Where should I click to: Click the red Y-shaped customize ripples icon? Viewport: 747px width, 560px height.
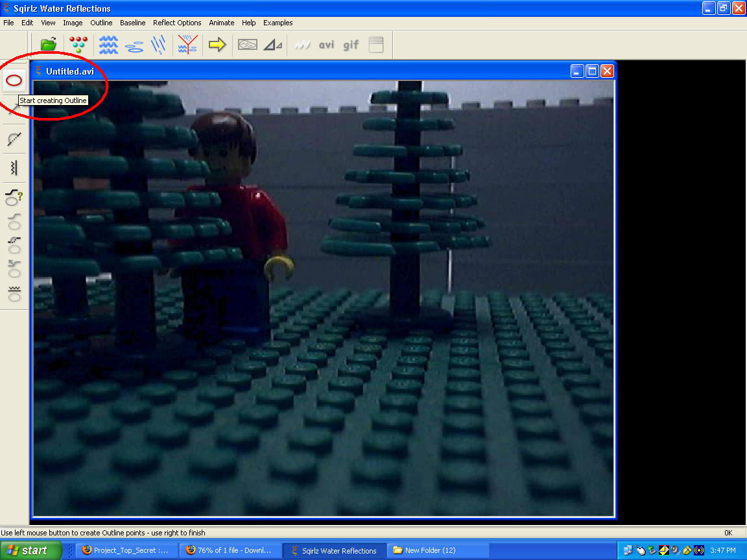[x=187, y=45]
